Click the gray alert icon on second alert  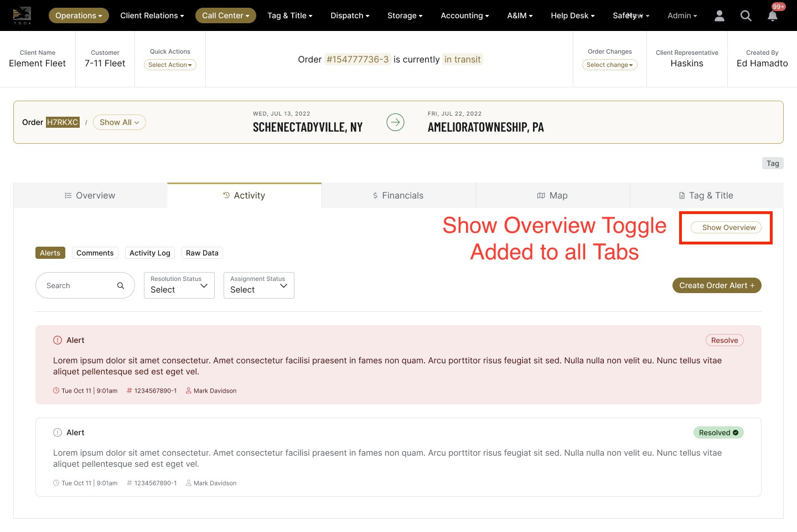point(58,432)
